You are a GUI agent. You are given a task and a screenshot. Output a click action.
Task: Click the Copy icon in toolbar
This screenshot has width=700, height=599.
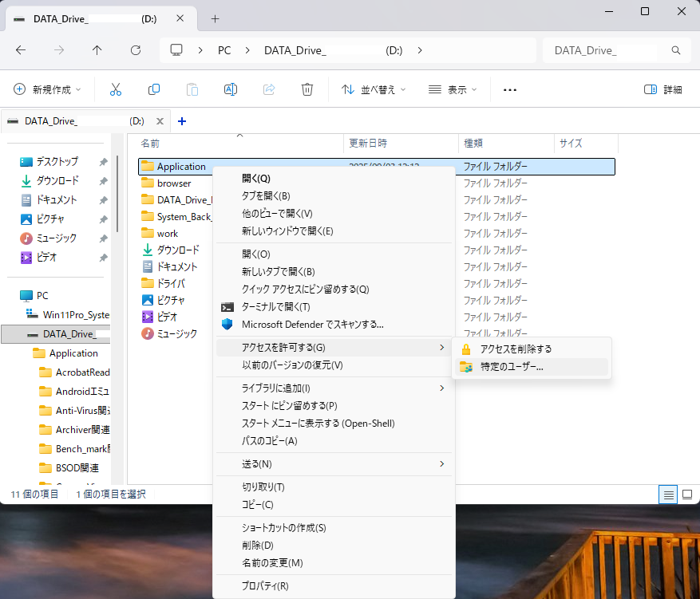coord(154,89)
